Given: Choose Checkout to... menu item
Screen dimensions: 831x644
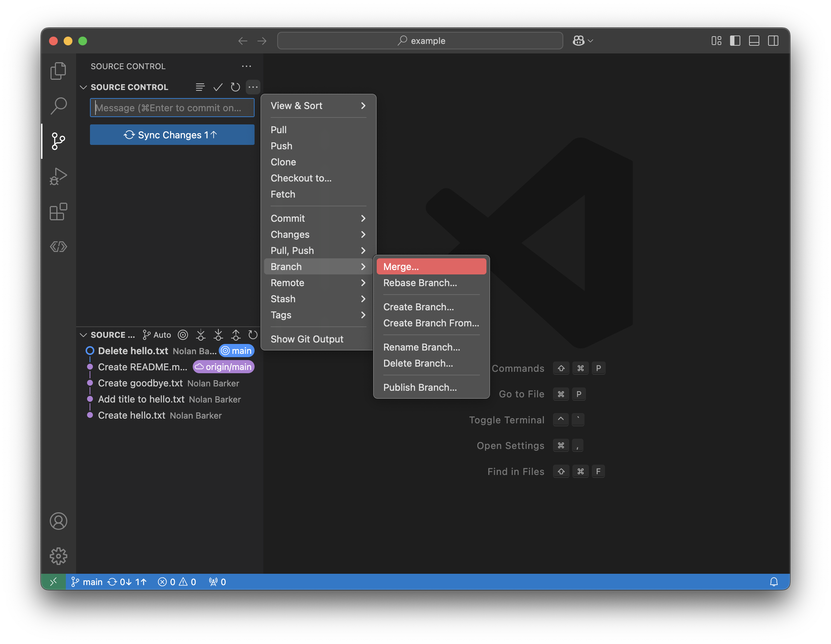Looking at the screenshot, I should [x=318, y=178].
